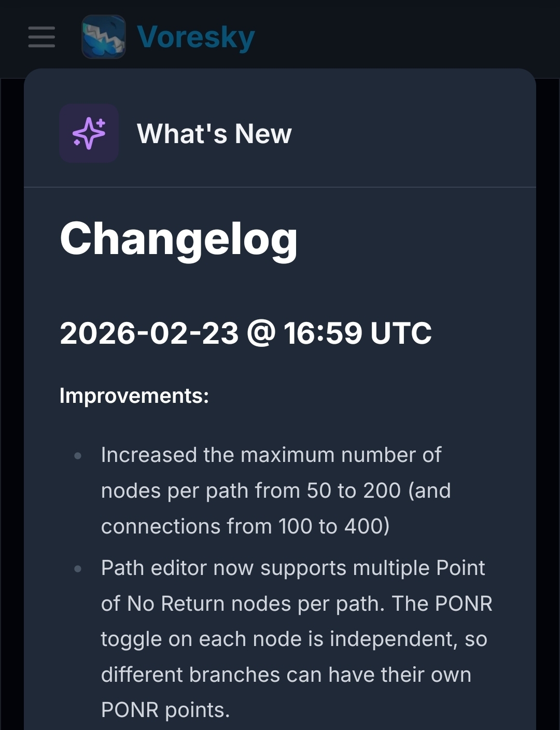Click the line "Path editor now supports multiple Point"
Image resolution: width=560 pixels, height=730 pixels.
point(292,568)
